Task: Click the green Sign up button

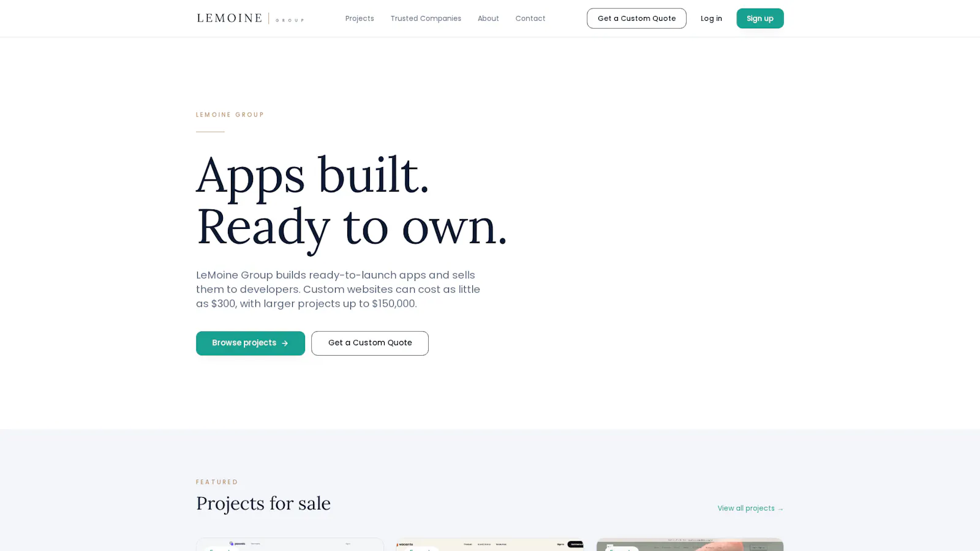Action: [x=760, y=18]
